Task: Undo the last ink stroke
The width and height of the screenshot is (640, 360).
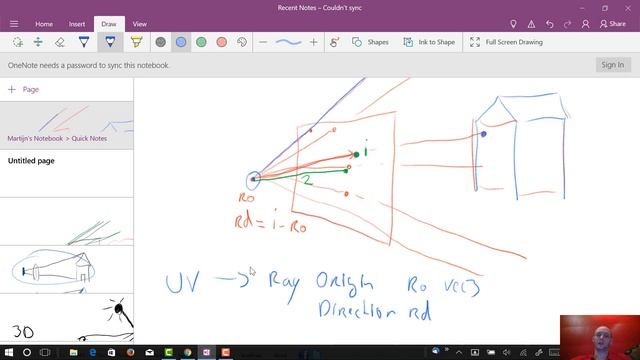Action: click(x=550, y=24)
